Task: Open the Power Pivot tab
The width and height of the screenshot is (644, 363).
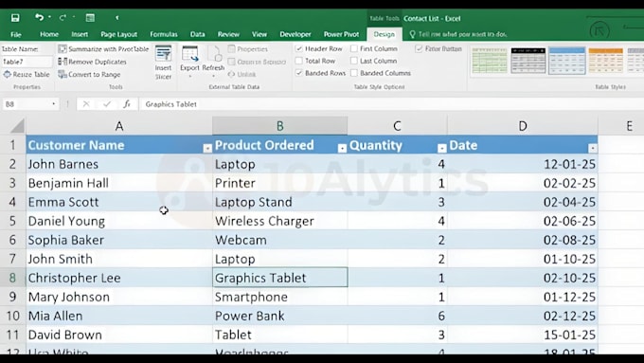Action: coord(341,34)
